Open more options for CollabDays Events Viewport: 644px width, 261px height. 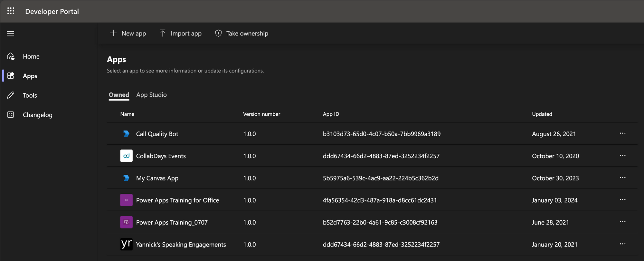point(623,156)
